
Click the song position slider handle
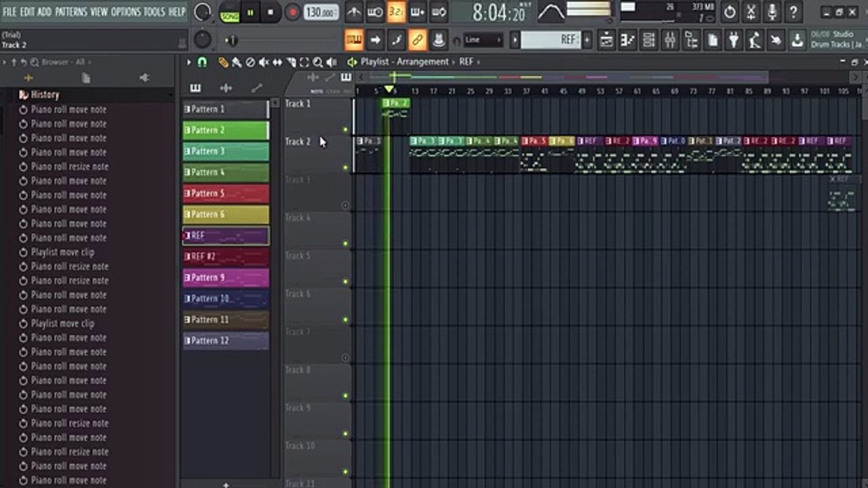pos(232,41)
